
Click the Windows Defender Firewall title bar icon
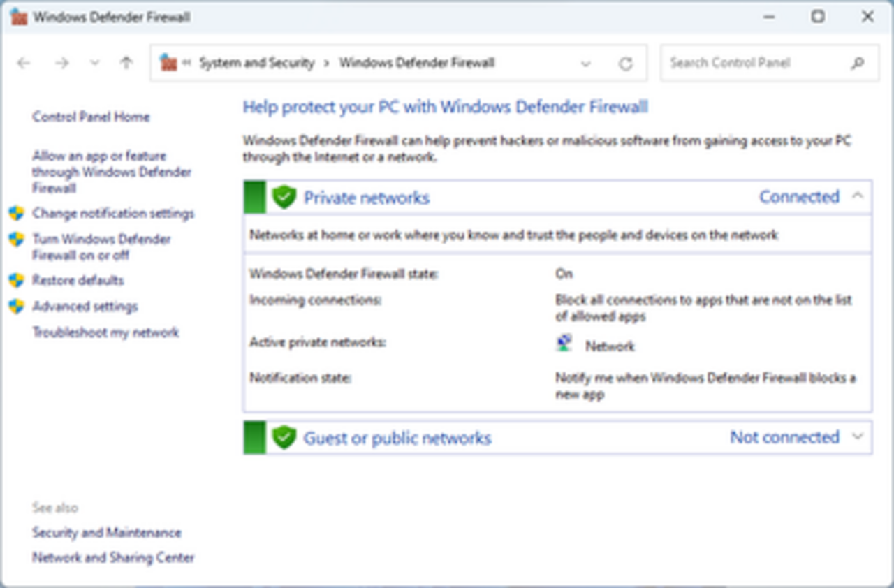pos(19,17)
